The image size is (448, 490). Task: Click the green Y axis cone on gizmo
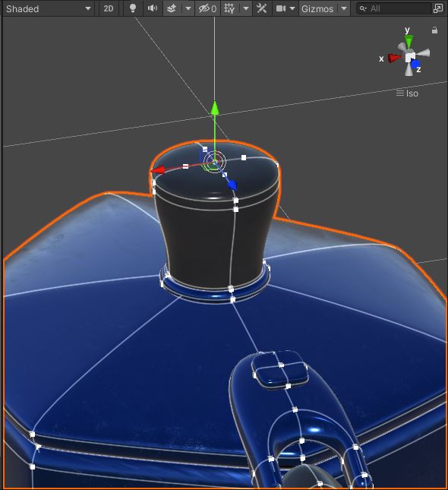coord(409,41)
